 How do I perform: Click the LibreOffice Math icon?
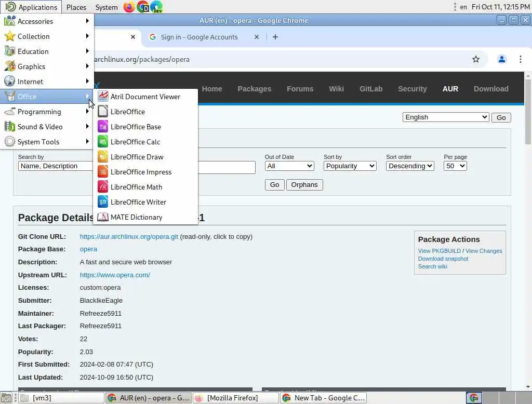pyautogui.click(x=103, y=186)
